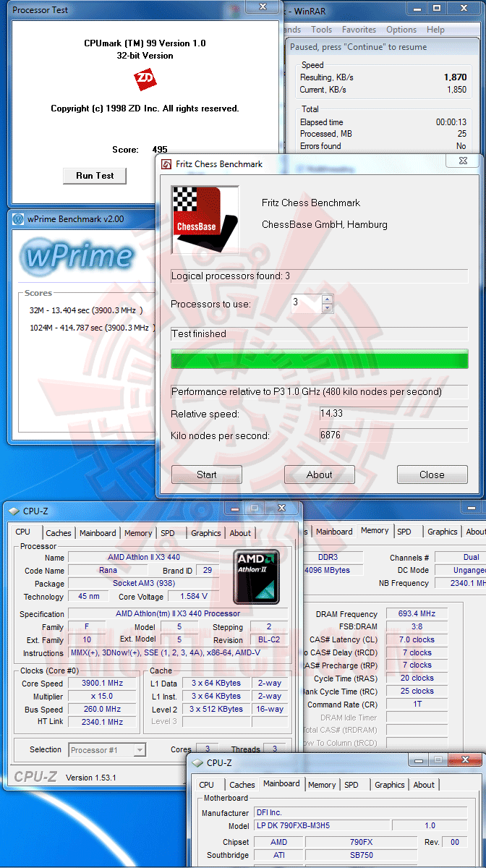486x868 pixels.
Task: Click WinRAR Resulting KB/s value 1,870
Action: click(x=455, y=77)
